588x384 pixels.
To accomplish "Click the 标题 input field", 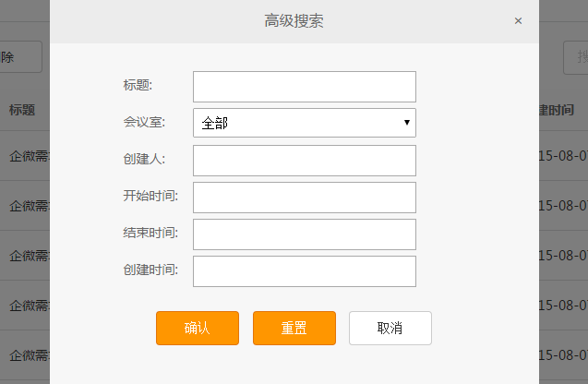I will [x=305, y=87].
